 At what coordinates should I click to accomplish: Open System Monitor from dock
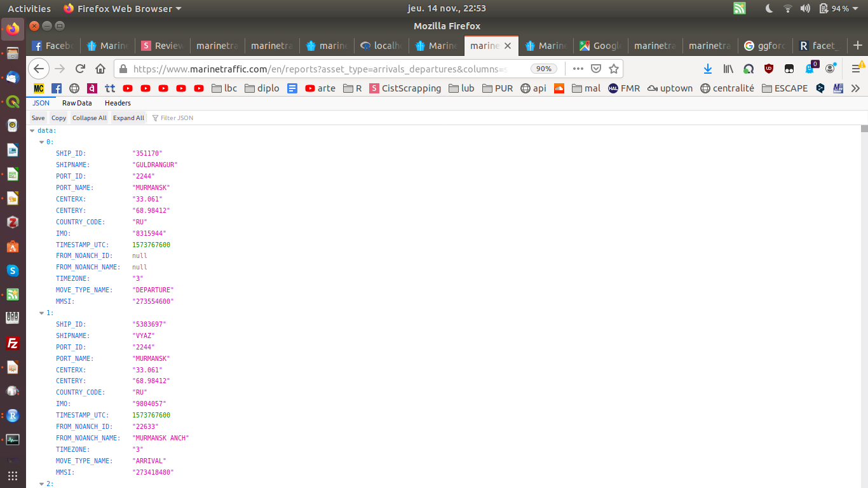point(13,440)
